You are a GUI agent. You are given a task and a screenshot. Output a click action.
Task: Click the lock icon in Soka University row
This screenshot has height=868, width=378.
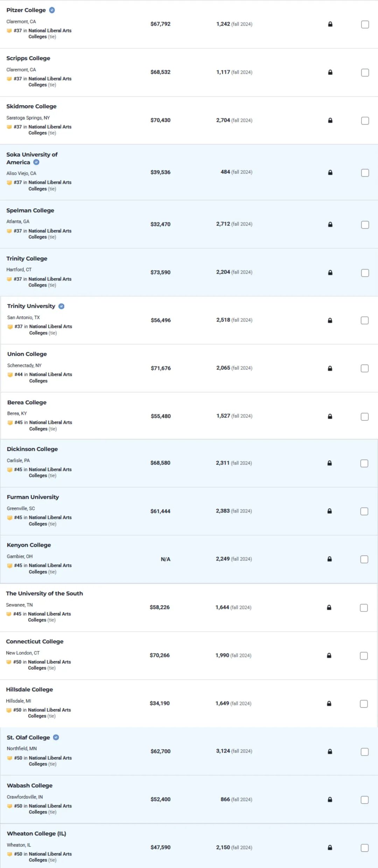point(330,172)
